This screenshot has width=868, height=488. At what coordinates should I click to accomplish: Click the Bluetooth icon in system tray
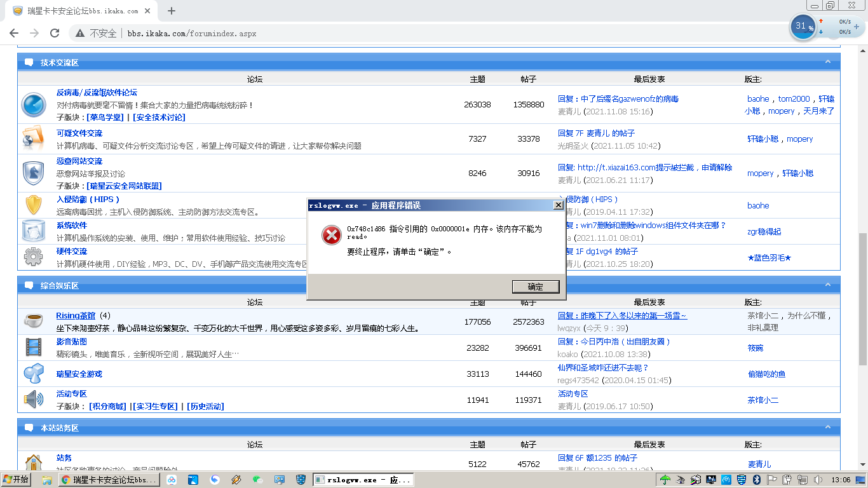click(x=757, y=480)
